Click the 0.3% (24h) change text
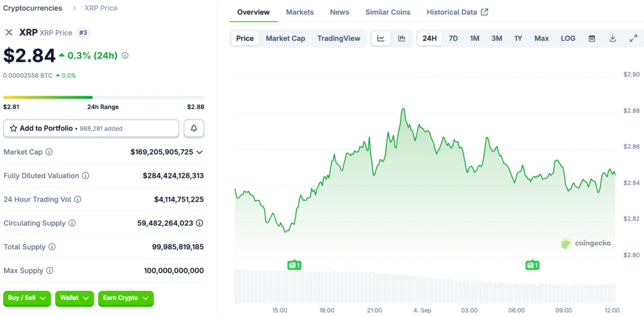Viewport: 644px width, 316px height. tap(93, 55)
